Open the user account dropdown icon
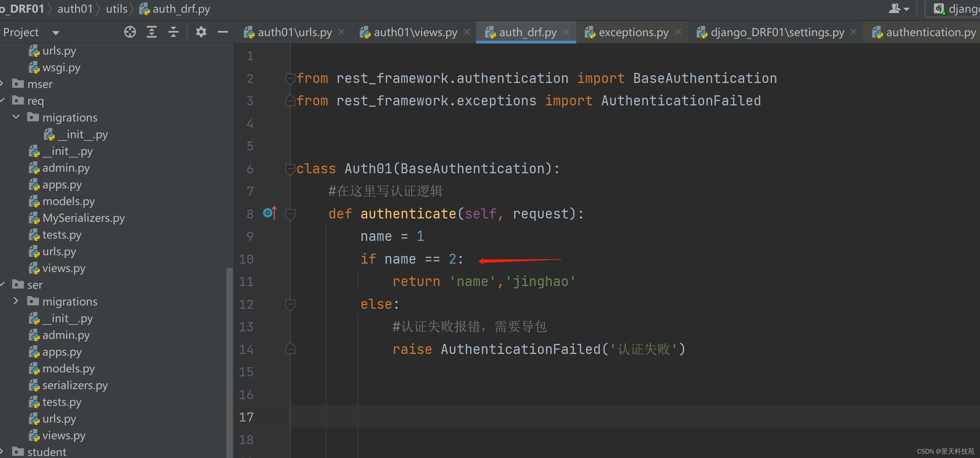 (x=898, y=8)
